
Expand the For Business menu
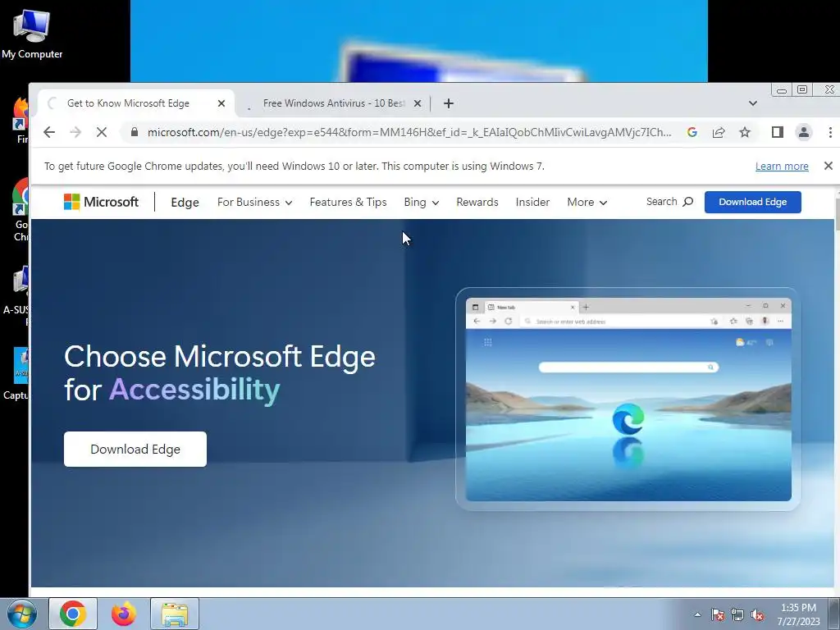click(x=254, y=202)
